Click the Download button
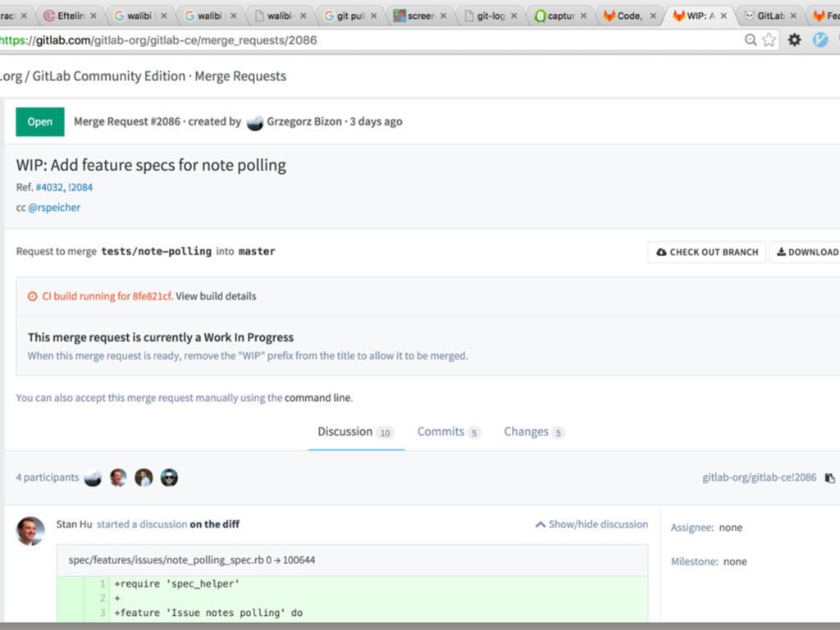The width and height of the screenshot is (840, 630). pyautogui.click(x=806, y=253)
